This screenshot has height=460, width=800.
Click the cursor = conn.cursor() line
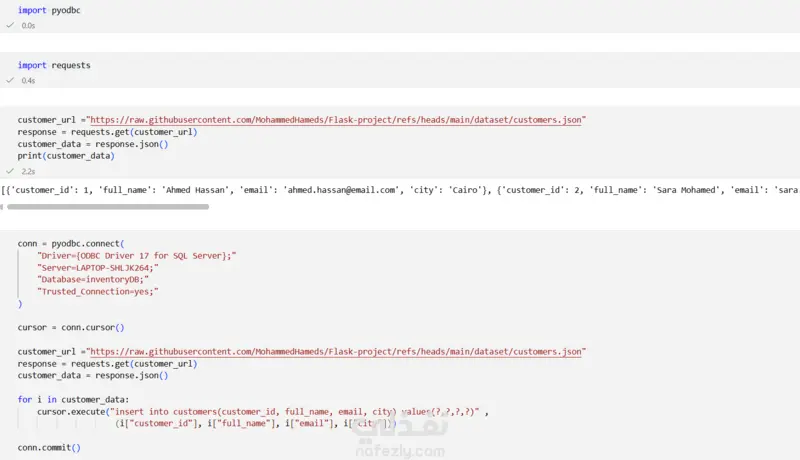70,327
